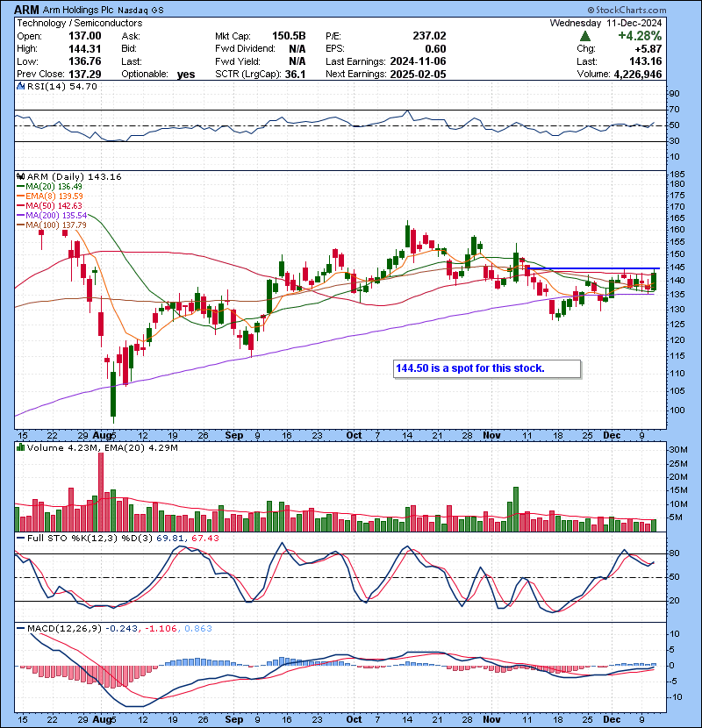Viewport: 702px width, 728px height.
Task: Click the blue horizontal resistance line near 145
Action: (594, 268)
